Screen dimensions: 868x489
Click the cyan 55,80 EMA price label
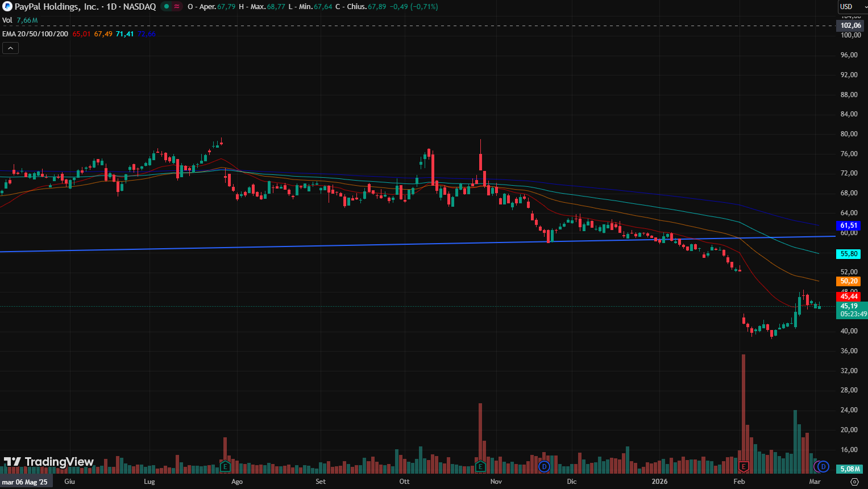pyautogui.click(x=849, y=254)
